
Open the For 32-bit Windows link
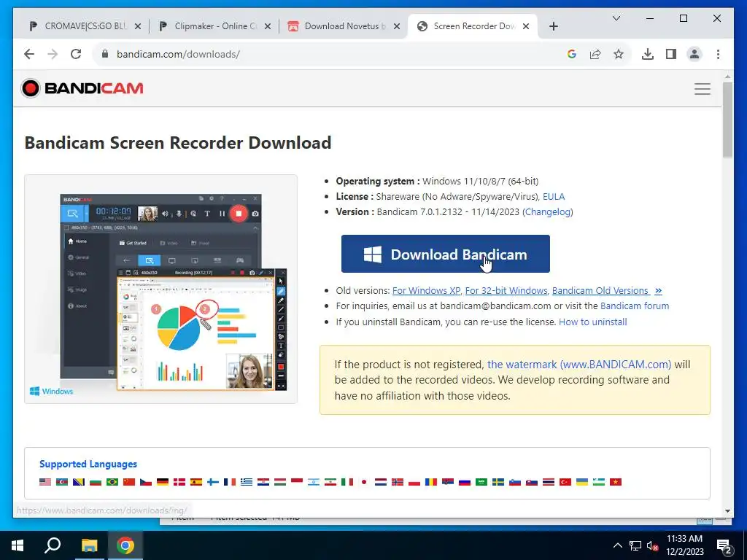[506, 290]
